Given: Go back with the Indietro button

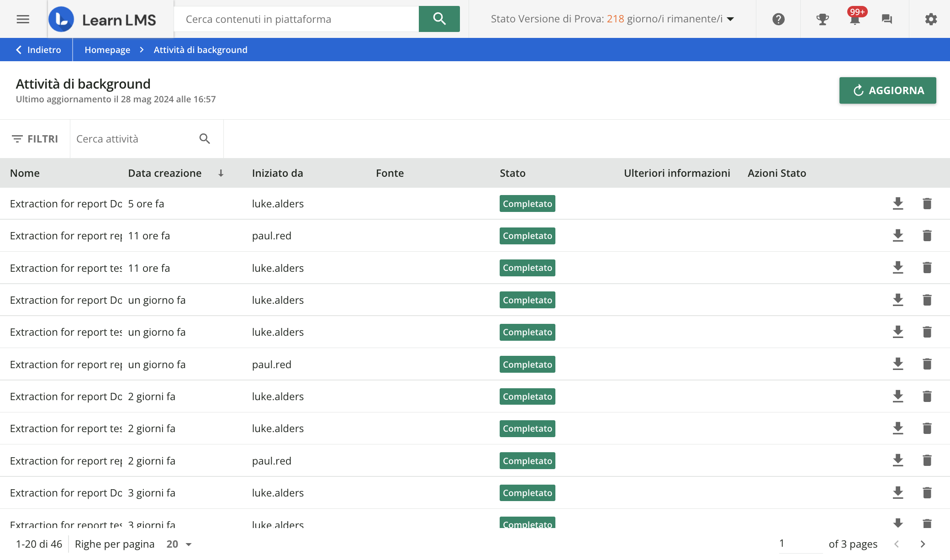Looking at the screenshot, I should coord(38,50).
